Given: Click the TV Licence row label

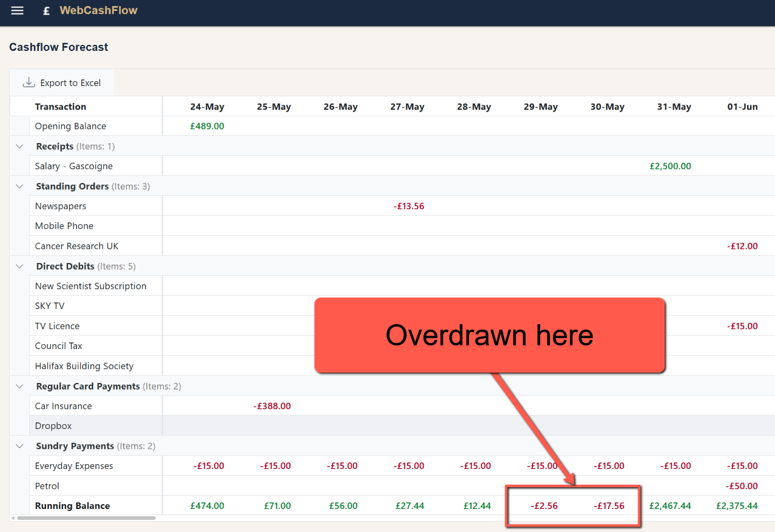Looking at the screenshot, I should pos(57,326).
